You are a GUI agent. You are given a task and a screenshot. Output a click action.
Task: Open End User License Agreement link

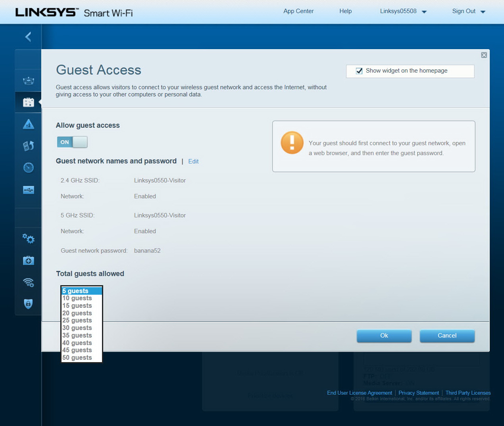(360, 393)
